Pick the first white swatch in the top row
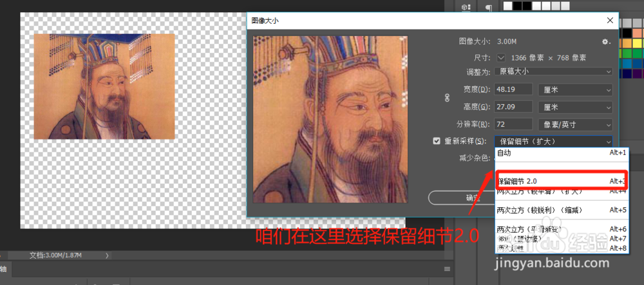Viewport: 644px width, 285px height. (x=508, y=6)
